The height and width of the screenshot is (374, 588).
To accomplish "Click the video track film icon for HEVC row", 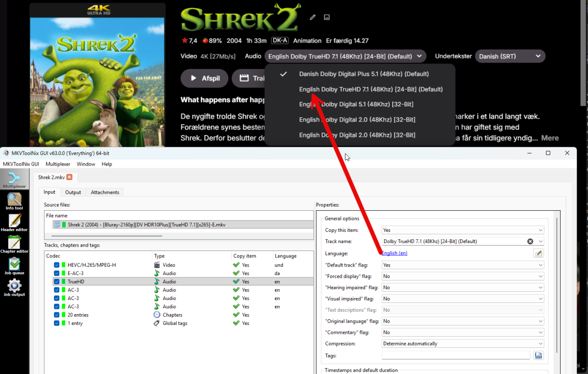I will point(157,265).
